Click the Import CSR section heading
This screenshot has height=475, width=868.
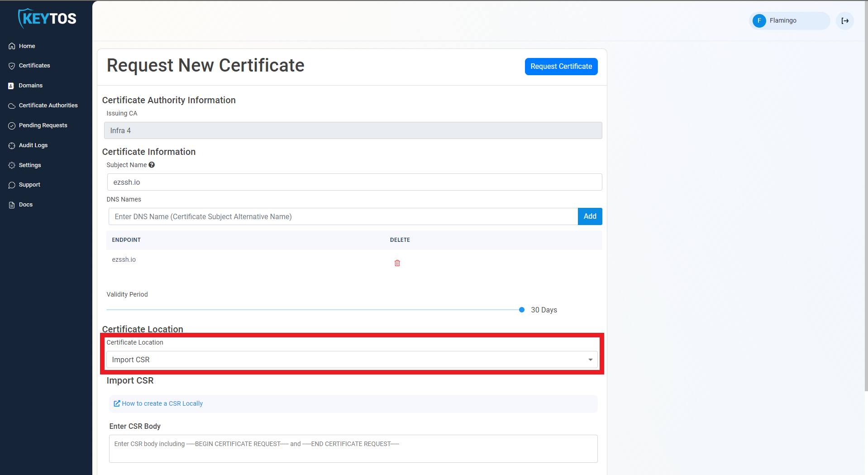pos(130,380)
